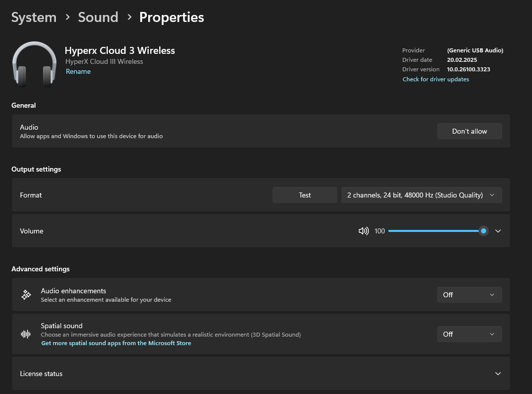Expand the License status section

(498, 374)
